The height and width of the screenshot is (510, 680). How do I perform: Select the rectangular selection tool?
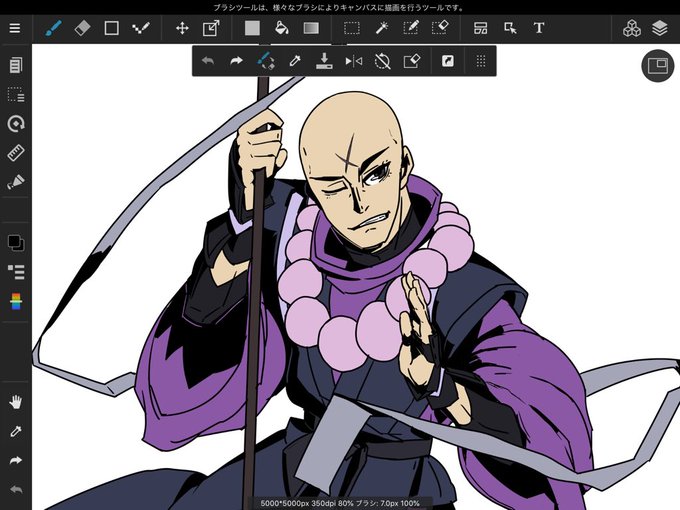coord(352,29)
